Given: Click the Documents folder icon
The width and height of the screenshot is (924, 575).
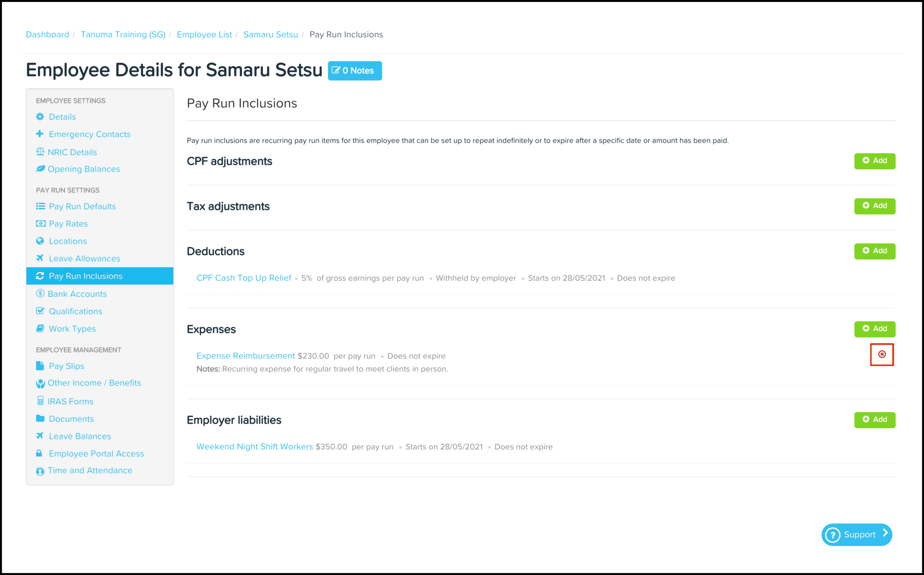Looking at the screenshot, I should pos(40,418).
